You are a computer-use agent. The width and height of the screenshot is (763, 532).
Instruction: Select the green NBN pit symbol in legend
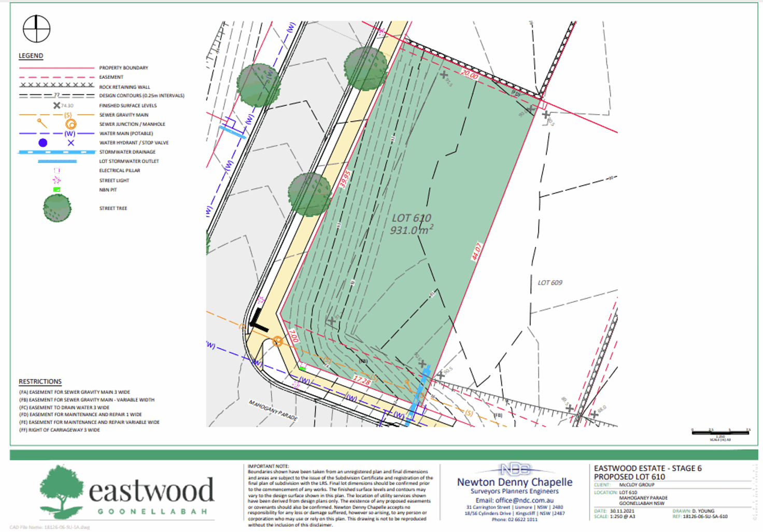(x=57, y=190)
